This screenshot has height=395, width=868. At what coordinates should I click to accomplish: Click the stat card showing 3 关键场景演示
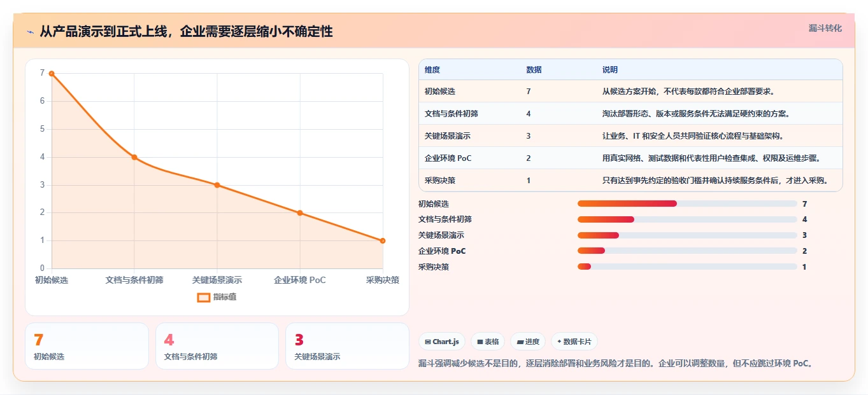[x=347, y=346]
